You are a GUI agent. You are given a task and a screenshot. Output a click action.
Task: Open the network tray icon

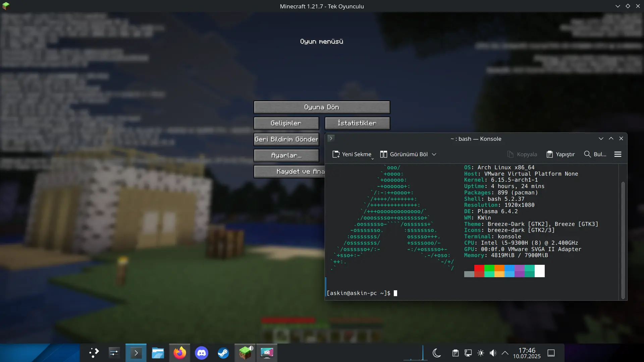pyautogui.click(x=468, y=353)
